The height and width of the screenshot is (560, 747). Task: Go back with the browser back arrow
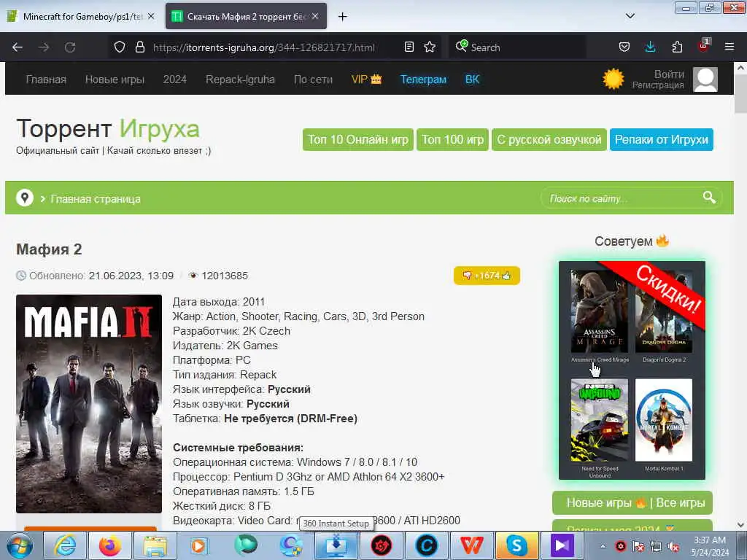[18, 47]
